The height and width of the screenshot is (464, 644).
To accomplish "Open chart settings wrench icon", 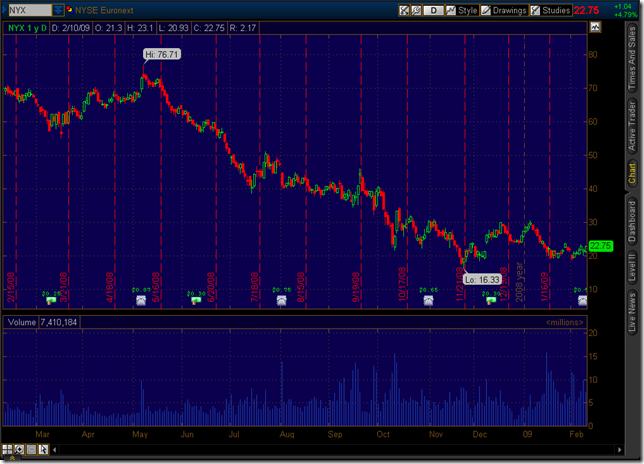I will 416,10.
